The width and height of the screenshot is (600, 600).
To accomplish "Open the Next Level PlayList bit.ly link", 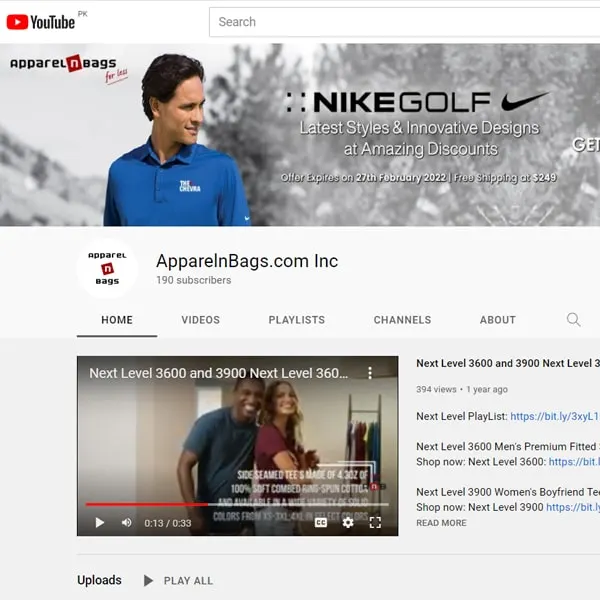I will click(x=555, y=416).
